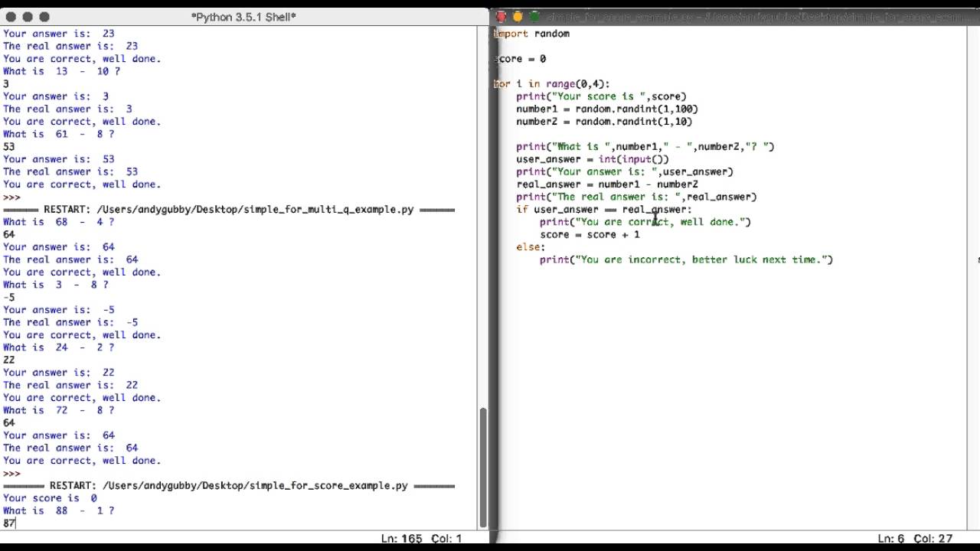
Task: Zoom the editor window with the green button
Action: click(x=534, y=17)
